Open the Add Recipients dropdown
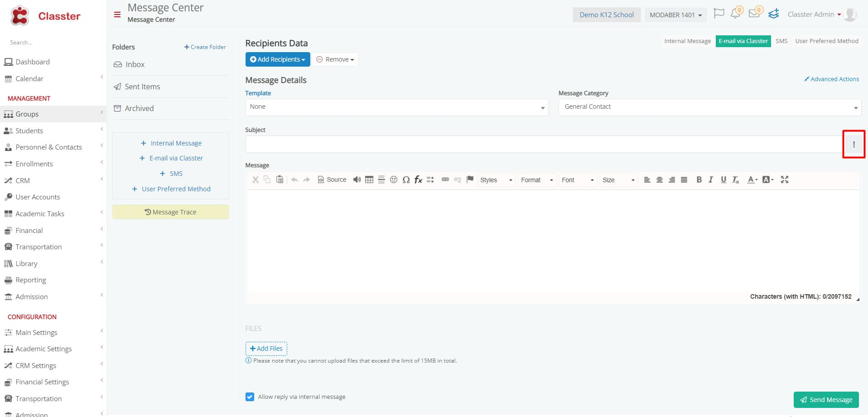868x417 pixels. click(278, 59)
